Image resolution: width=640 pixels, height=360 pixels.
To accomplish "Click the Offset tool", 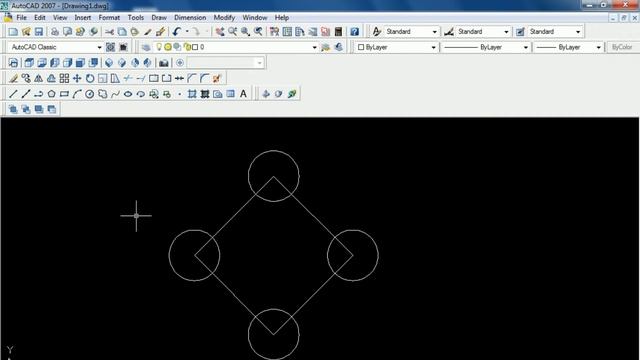I will (51, 78).
